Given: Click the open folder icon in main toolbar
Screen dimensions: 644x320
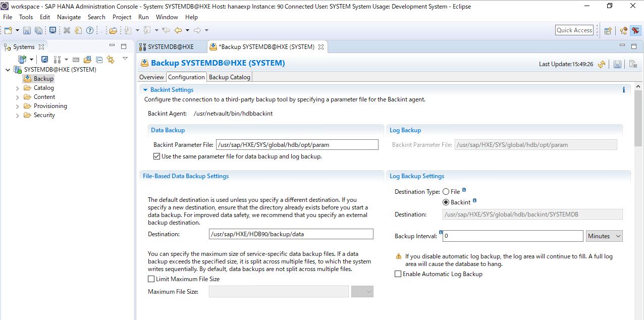Looking at the screenshot, I should point(113,30).
